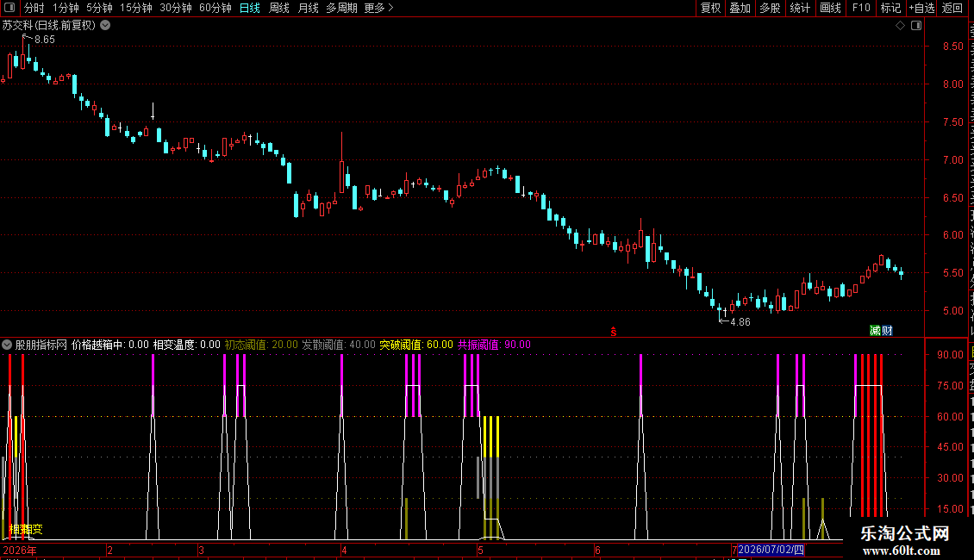This screenshot has width=974, height=560.
Task: Click the 价格越箱中: 0.00 value
Action: coord(110,345)
